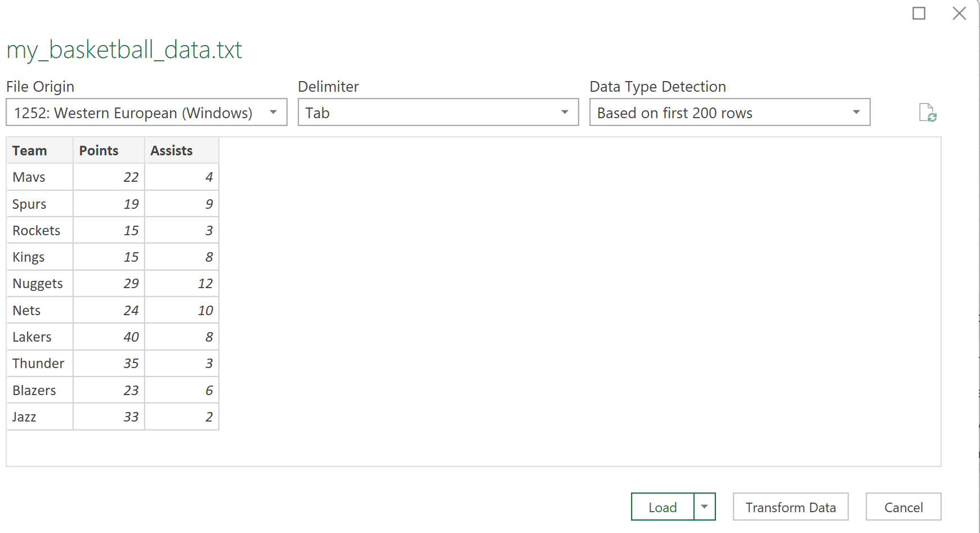The height and width of the screenshot is (533, 980).
Task: Close the import dialog with X
Action: (959, 14)
